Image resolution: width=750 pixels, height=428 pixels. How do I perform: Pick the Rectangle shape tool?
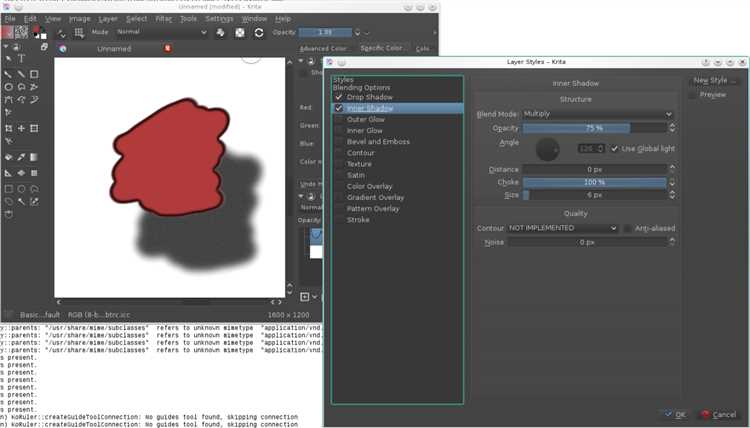pyautogui.click(x=34, y=74)
